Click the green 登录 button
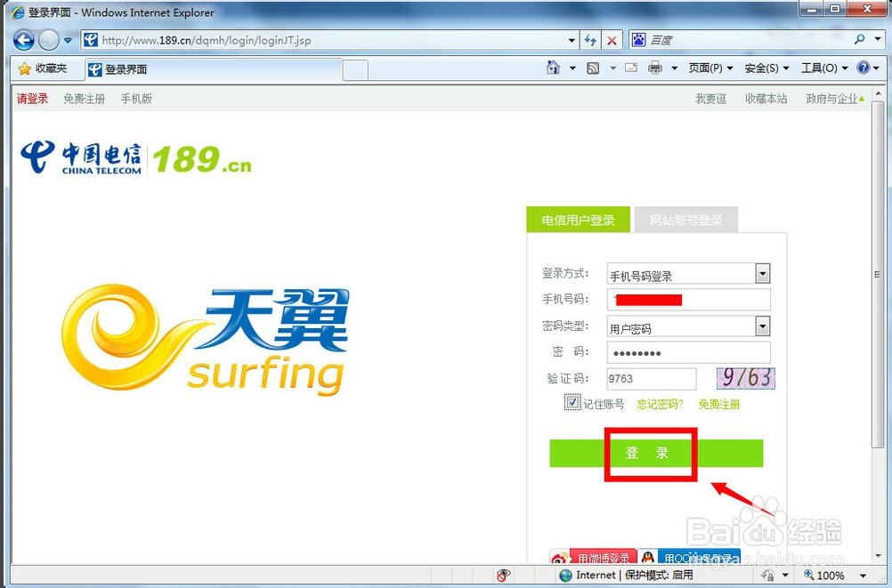This screenshot has height=588, width=892. [x=656, y=453]
